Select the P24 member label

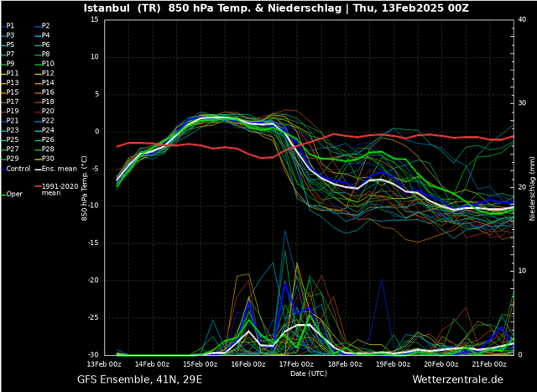click(x=44, y=130)
